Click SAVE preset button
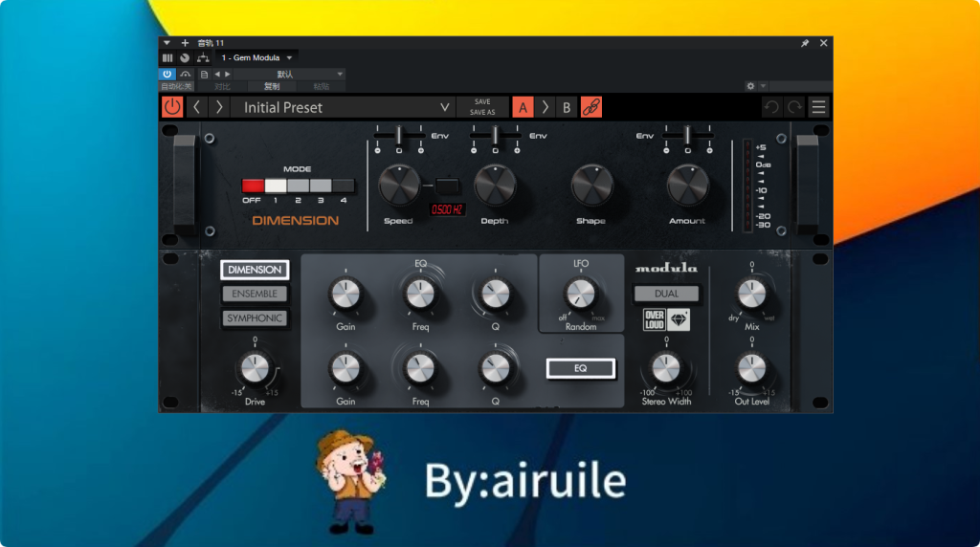The width and height of the screenshot is (980, 547). (482, 101)
